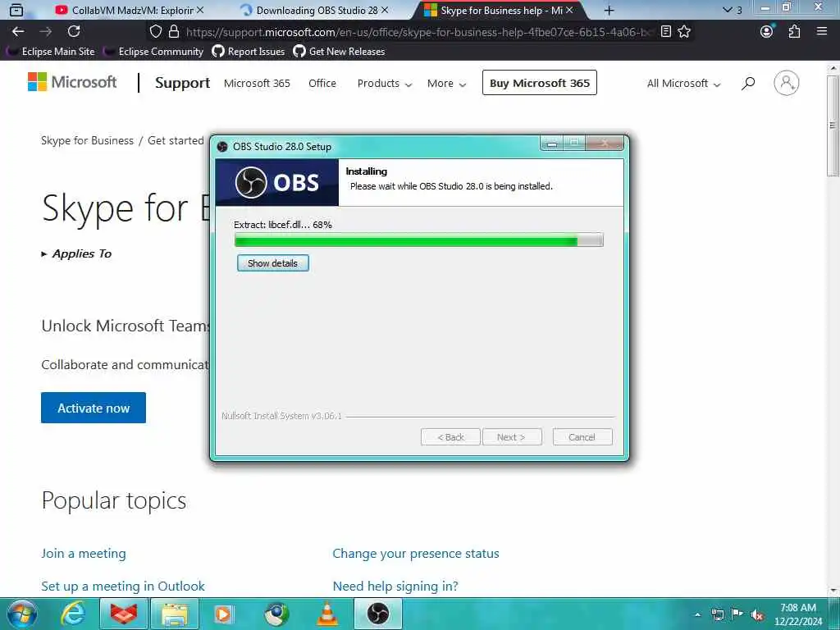Open VLC cone icon in the taskbar

[327, 614]
